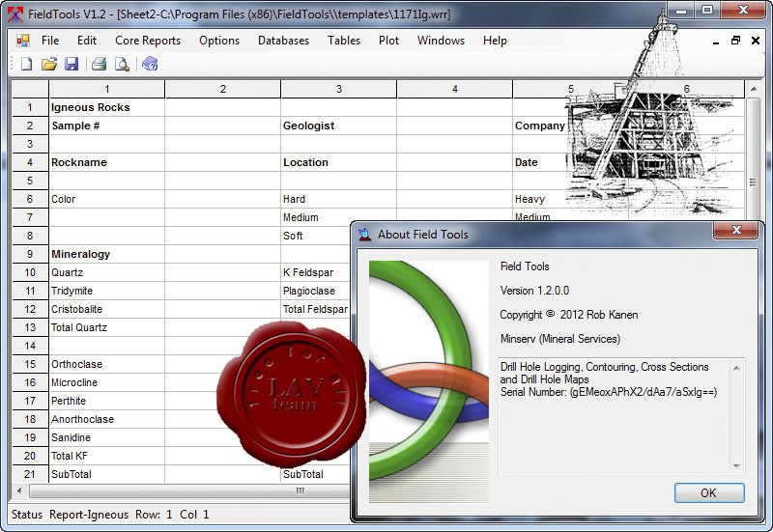The height and width of the screenshot is (532, 773).
Task: Open the Options menu
Action: (219, 41)
